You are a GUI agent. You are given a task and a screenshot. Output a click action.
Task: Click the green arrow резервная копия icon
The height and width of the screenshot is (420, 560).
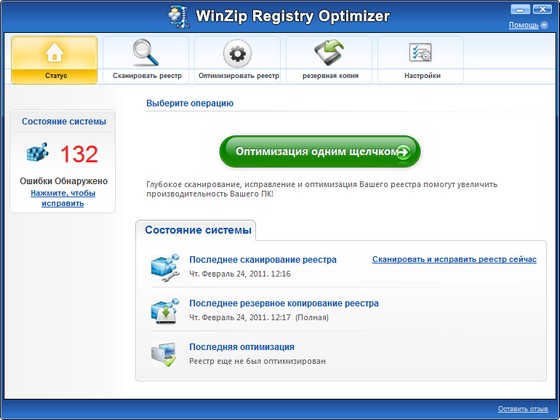pyautogui.click(x=329, y=52)
